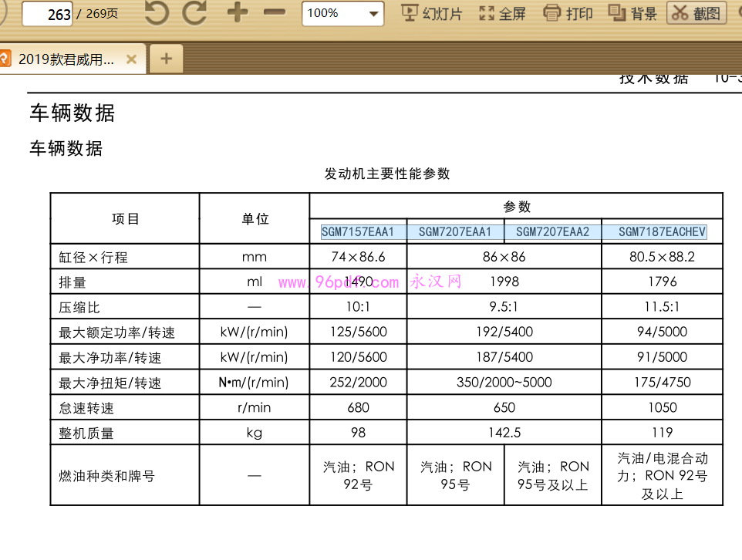The image size is (742, 560).
Task: Open the 100% zoom level dropdown
Action: pyautogui.click(x=375, y=14)
